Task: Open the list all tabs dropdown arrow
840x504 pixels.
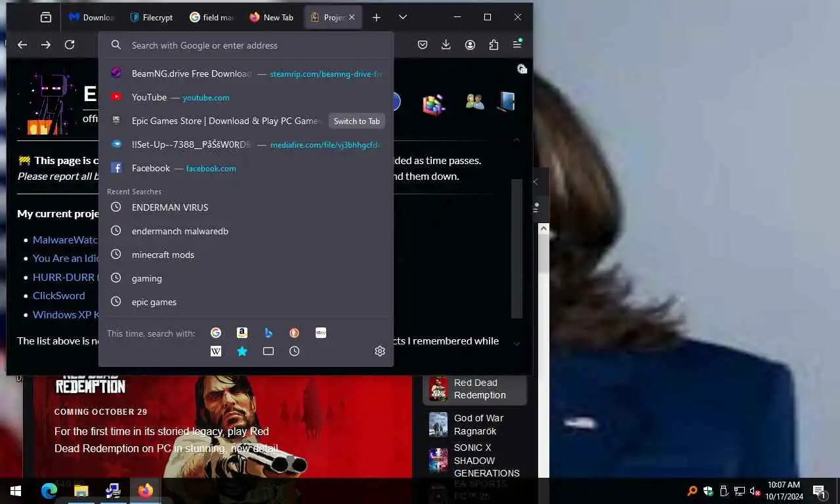Action: pyautogui.click(x=403, y=18)
